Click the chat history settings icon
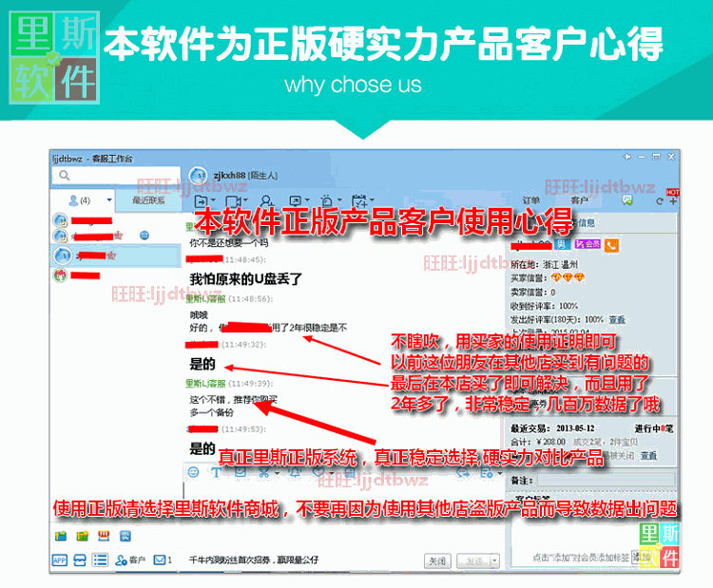713x588 pixels. pyautogui.click(x=486, y=473)
